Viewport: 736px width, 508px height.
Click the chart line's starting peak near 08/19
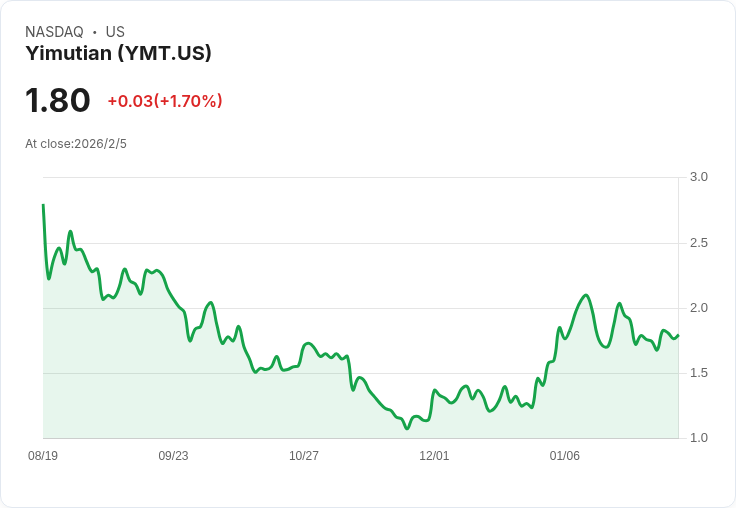tap(43, 205)
